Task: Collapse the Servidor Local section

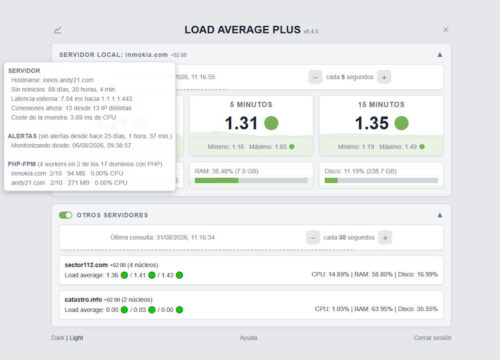Action: [x=440, y=55]
